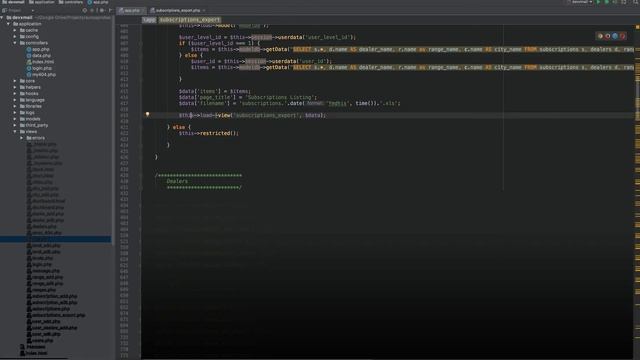Screen dimensions: 640x360
Task: Collapse the views folder arrow
Action: [15, 131]
